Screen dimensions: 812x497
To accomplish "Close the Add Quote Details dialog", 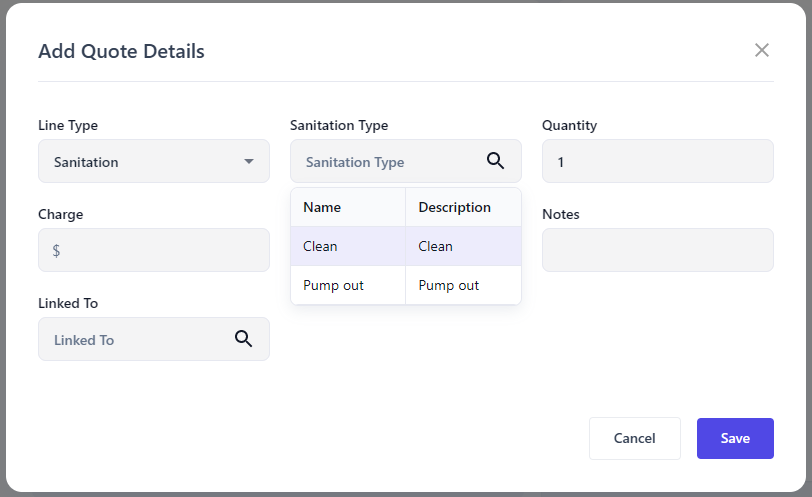I will tap(762, 51).
